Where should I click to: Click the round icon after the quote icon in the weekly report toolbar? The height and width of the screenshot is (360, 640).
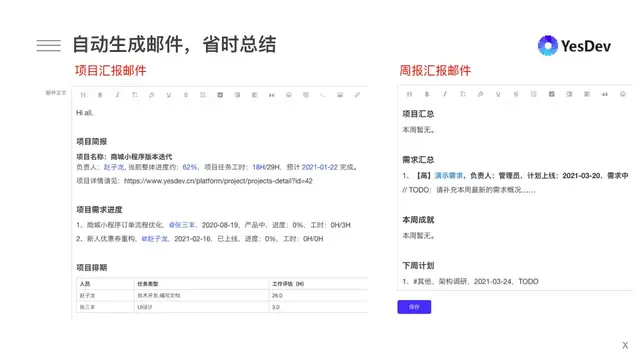click(622, 94)
